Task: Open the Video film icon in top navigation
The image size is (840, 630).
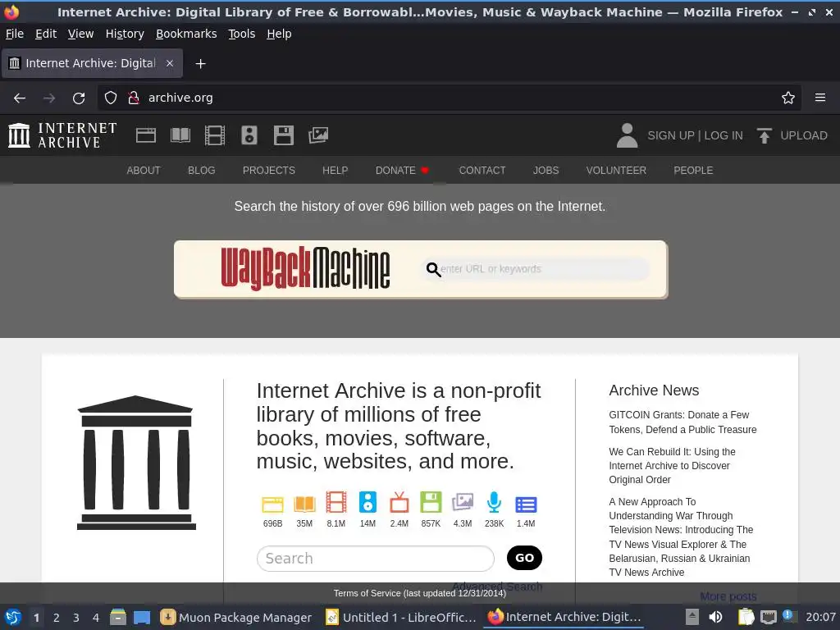Action: point(215,135)
